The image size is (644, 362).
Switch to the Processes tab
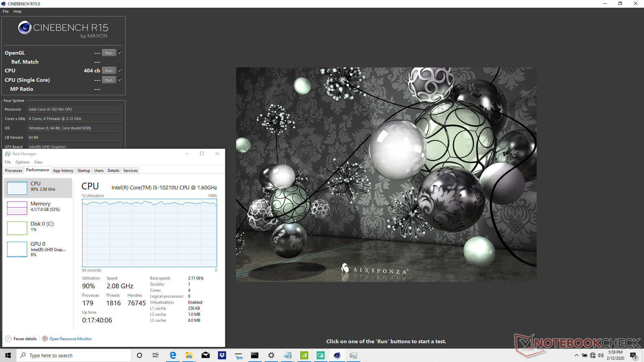coord(13,171)
